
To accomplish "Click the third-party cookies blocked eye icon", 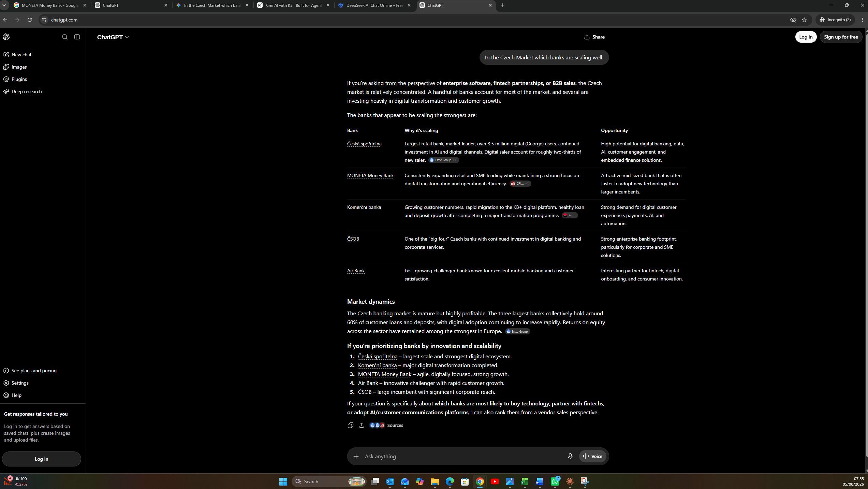I will tap(793, 20).
